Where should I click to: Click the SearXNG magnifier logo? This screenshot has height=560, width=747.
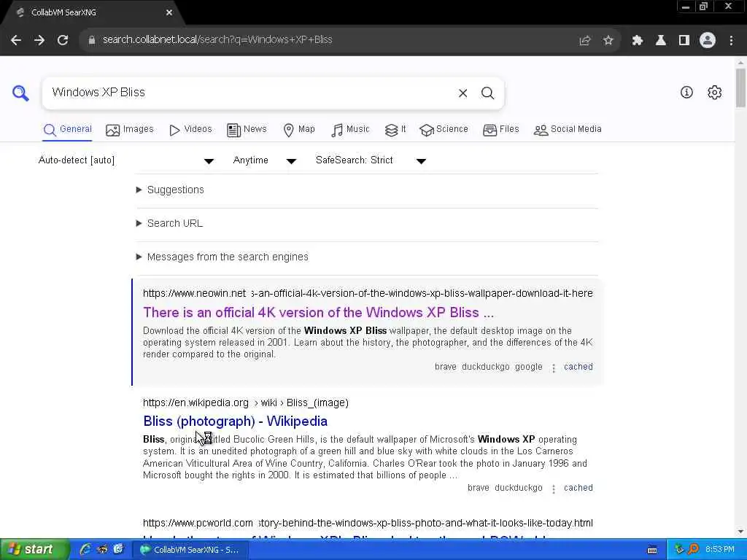click(20, 93)
